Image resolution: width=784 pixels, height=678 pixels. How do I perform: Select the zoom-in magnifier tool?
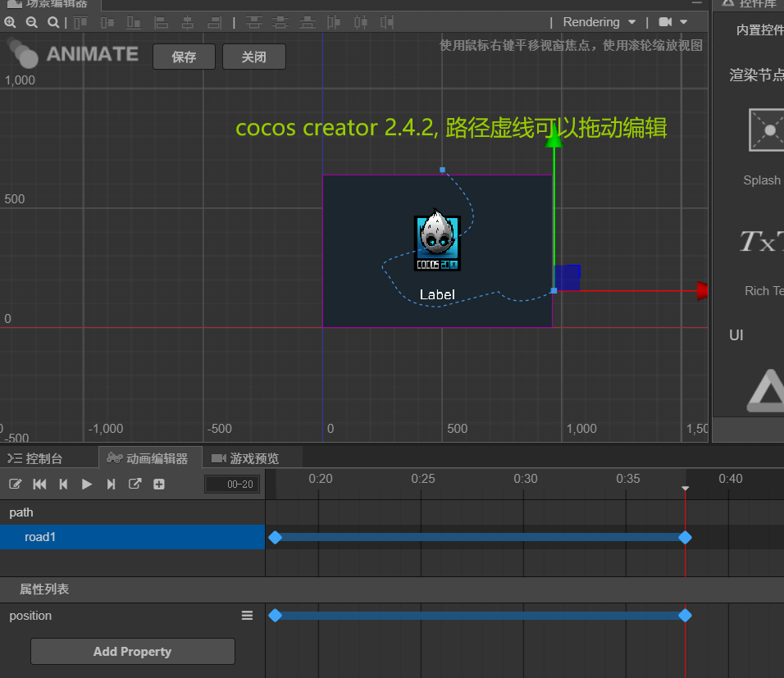click(10, 22)
